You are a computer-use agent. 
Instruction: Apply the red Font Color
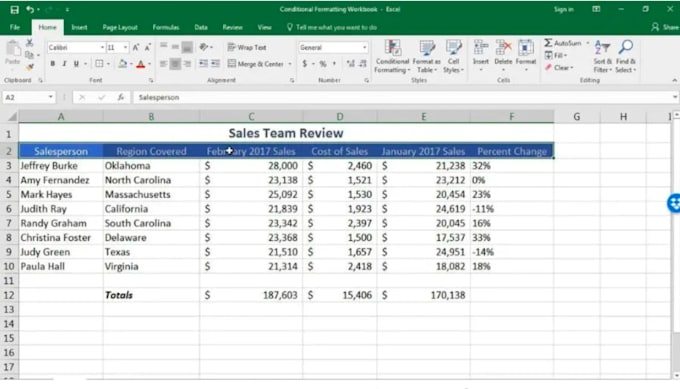point(141,64)
